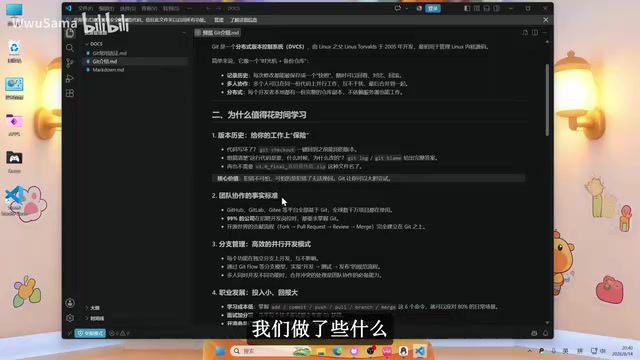Open the File (文件) menu
Screen dimensions: 640x360
click(85, 8)
